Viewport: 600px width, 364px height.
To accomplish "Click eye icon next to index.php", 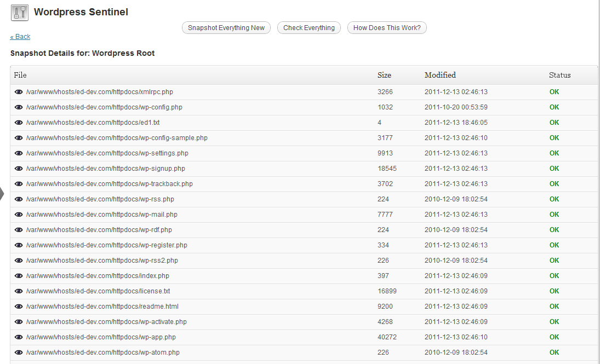I will click(19, 276).
